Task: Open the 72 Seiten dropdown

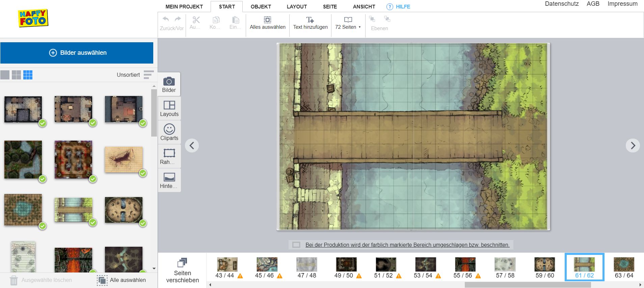Action: (x=348, y=23)
